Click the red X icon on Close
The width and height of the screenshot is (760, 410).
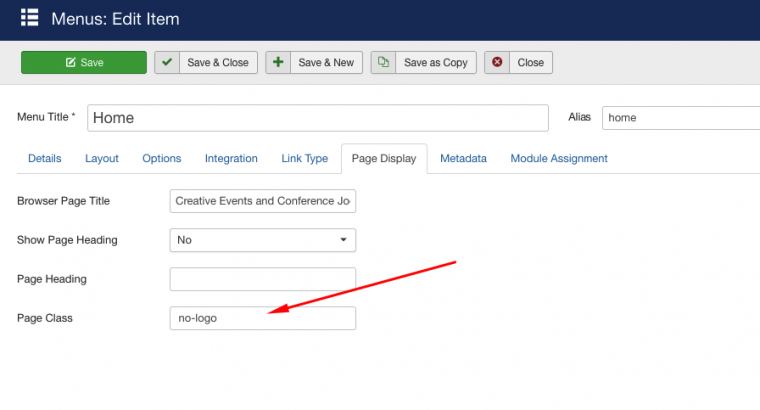click(497, 62)
